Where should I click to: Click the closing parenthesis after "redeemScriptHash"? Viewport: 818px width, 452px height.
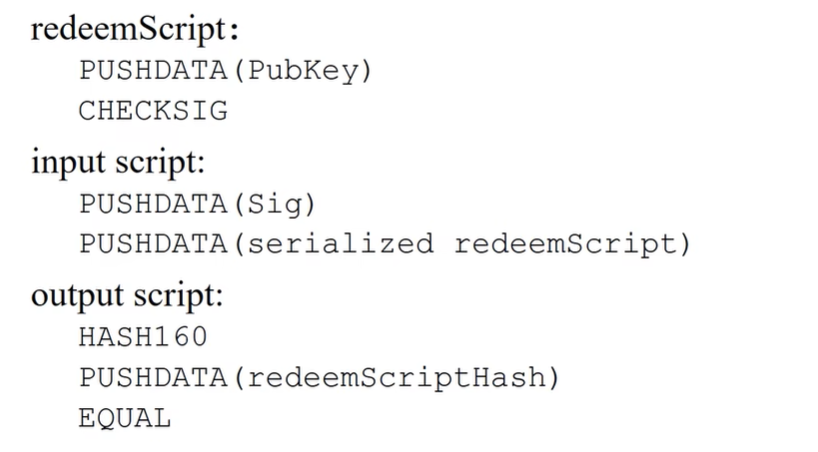point(553,378)
